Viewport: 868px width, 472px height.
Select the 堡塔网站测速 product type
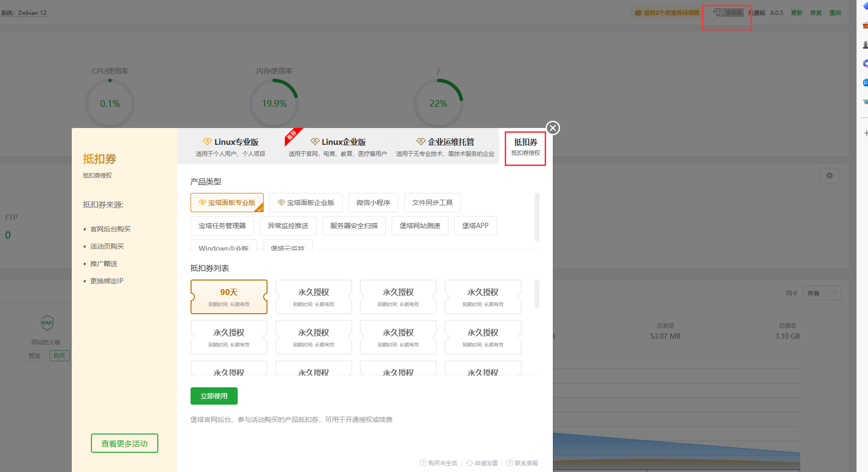(x=420, y=226)
